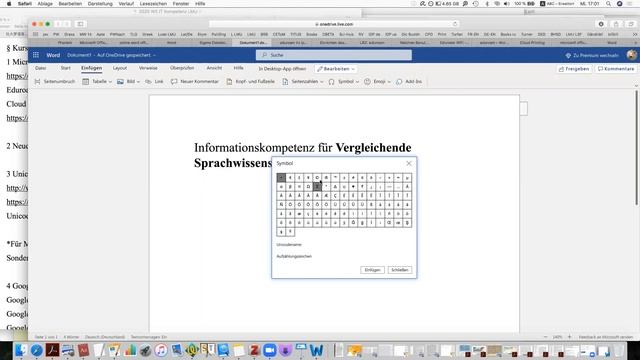Image resolution: width=640 pixels, height=360 pixels.
Task: Expand the Seitenzahlen dropdown arrow
Action: tap(322, 82)
